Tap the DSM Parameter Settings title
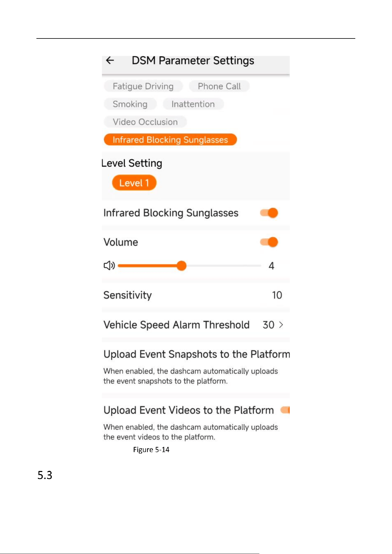 (193, 60)
